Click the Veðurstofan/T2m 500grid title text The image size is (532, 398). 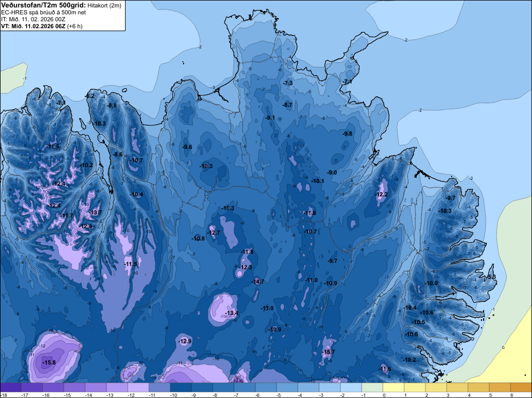[43, 5]
